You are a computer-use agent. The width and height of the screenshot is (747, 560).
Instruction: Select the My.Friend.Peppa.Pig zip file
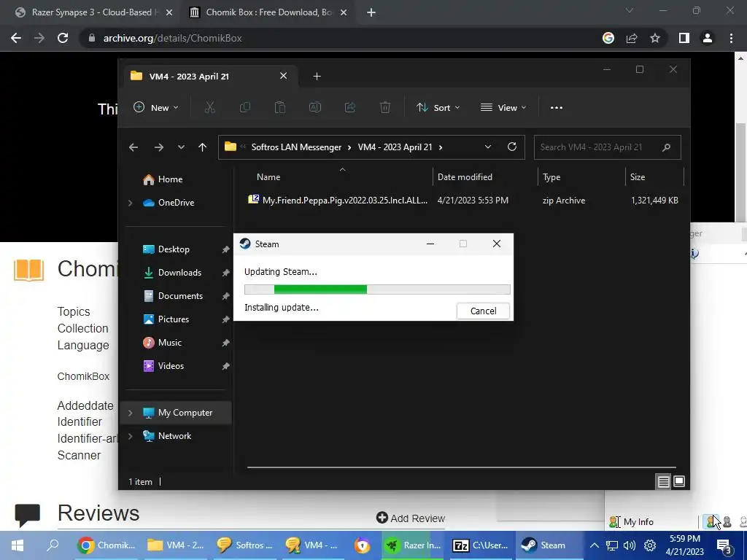(x=462, y=201)
